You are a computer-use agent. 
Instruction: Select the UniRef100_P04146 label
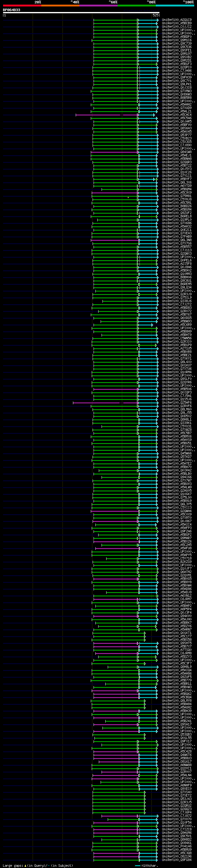click(x=177, y=846)
